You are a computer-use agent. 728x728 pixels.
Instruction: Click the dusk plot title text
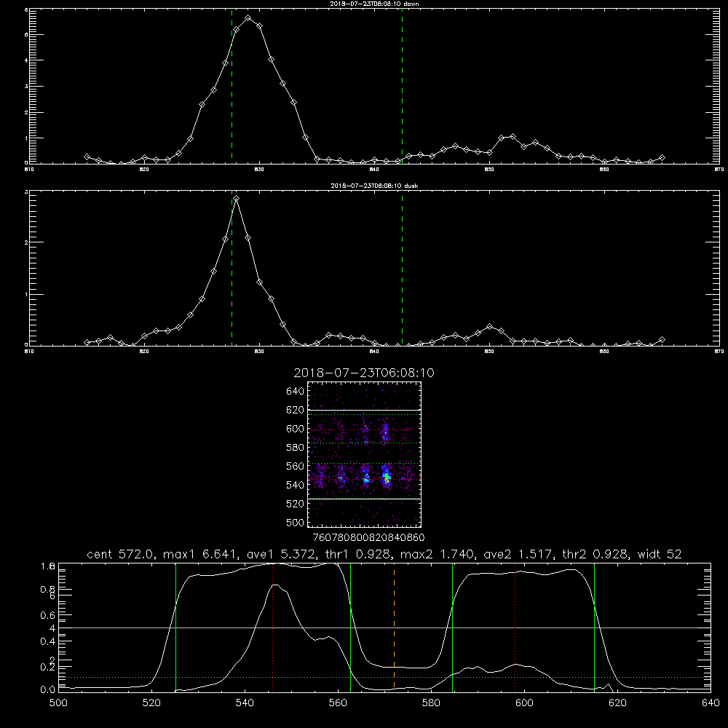[x=374, y=186]
